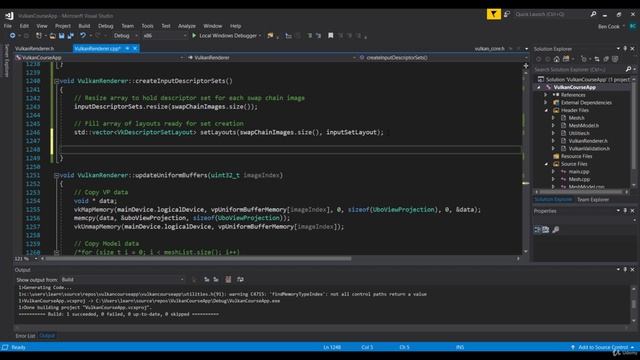
Task: Click the pin icon on VulkanRenderer.cpp tab
Action: [127, 49]
